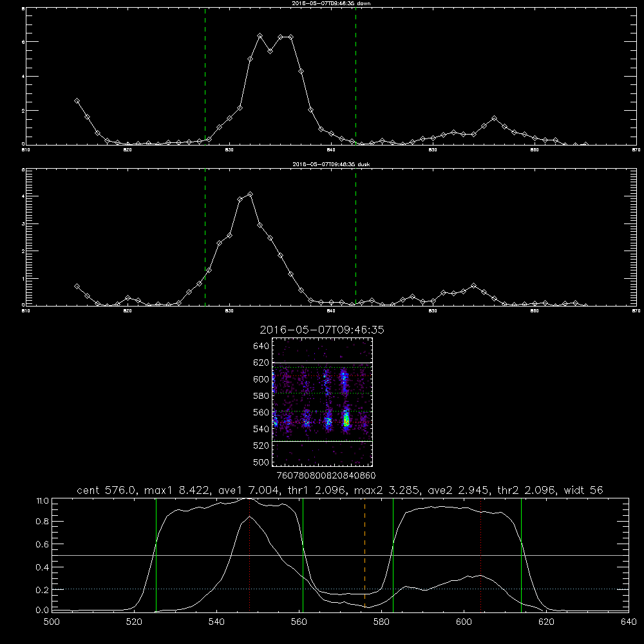The width and height of the screenshot is (644, 644).
Task: Click y-axis label 640 beside the heatmap
Action: point(261,346)
